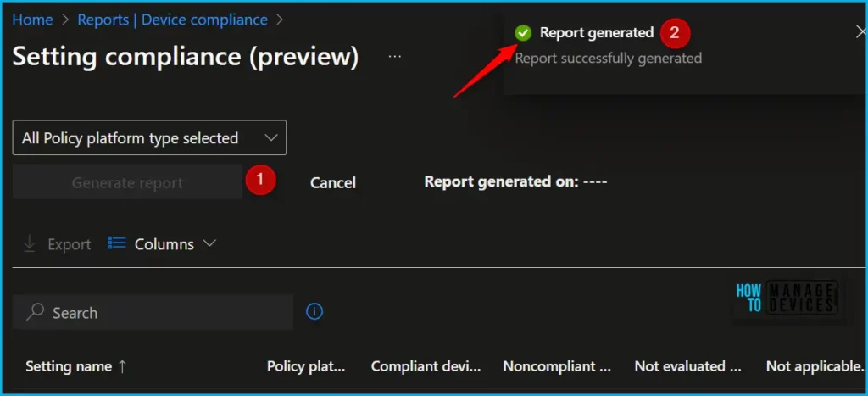
Task: Sort by the Setting name column
Action: pos(76,366)
